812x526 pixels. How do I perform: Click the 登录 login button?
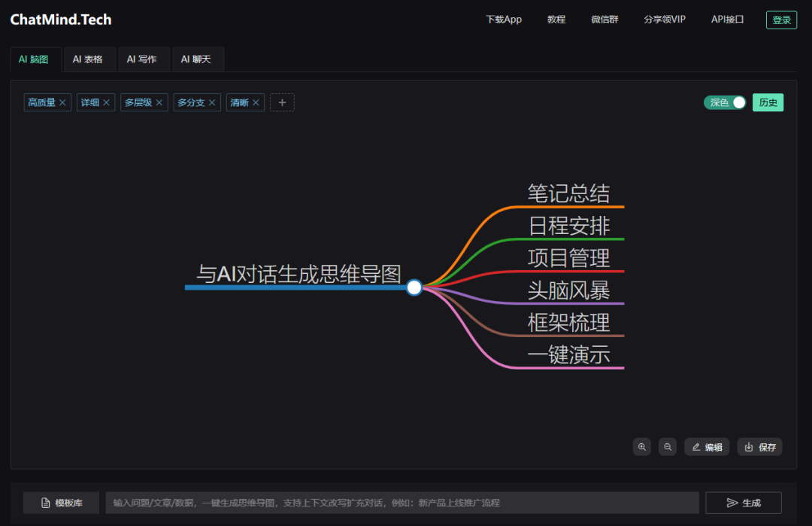coord(781,20)
